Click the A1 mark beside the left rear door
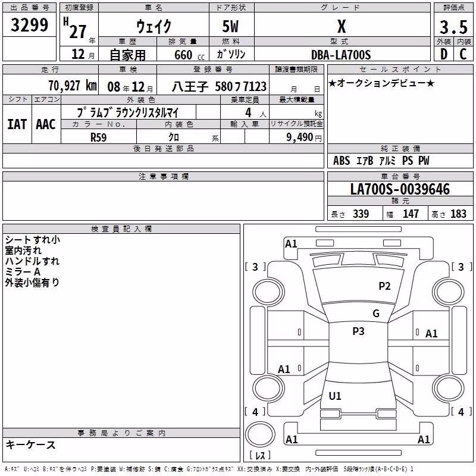The height and width of the screenshot is (476, 476). pos(284,369)
